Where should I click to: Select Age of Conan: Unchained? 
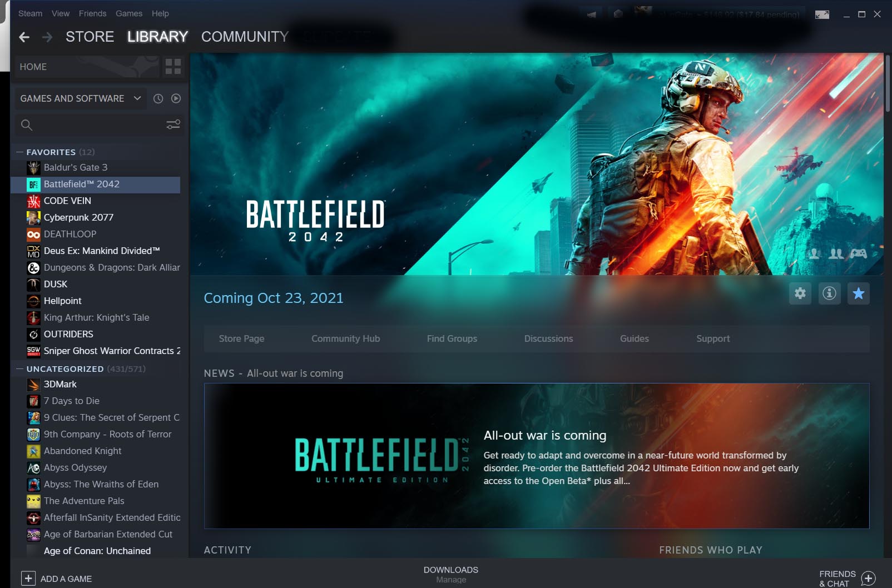[x=95, y=551]
